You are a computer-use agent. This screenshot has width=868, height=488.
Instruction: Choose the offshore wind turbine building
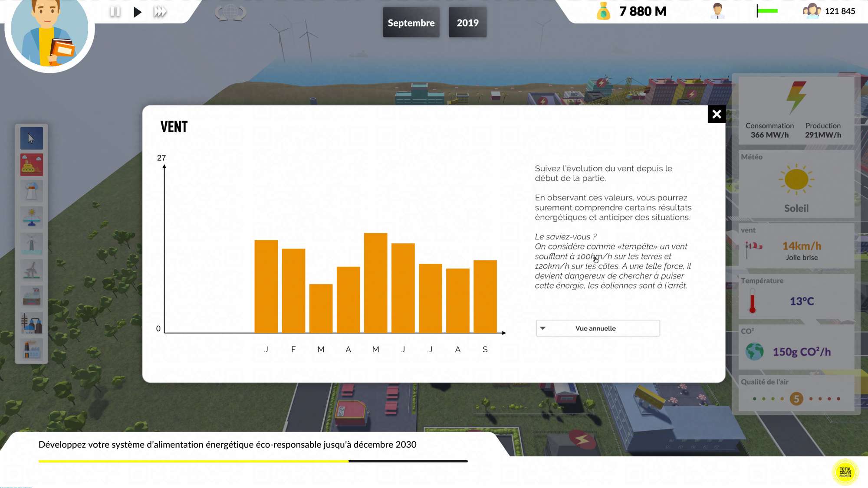click(31, 244)
